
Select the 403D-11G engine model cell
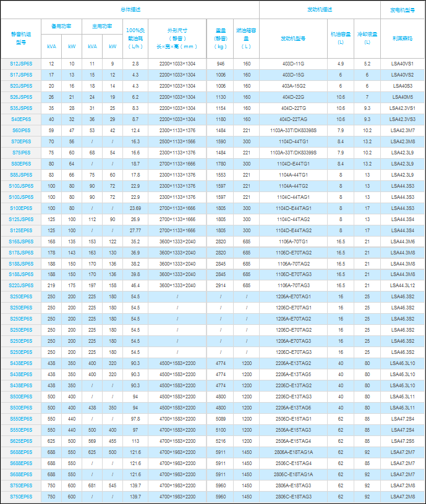293,64
